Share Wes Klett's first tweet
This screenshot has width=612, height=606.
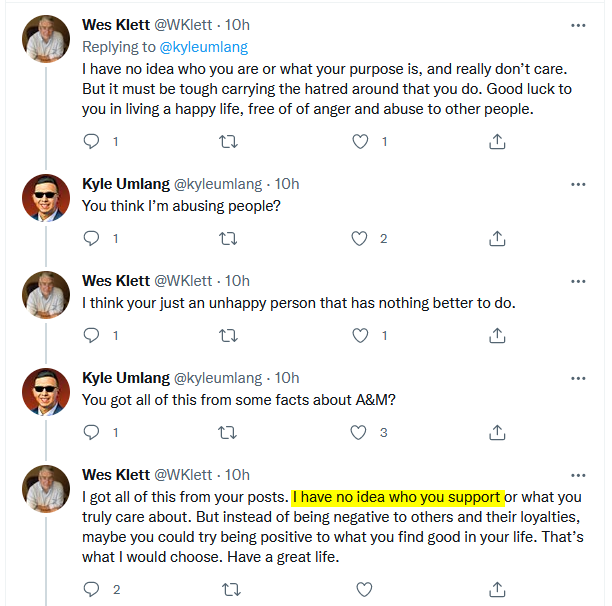(x=497, y=142)
